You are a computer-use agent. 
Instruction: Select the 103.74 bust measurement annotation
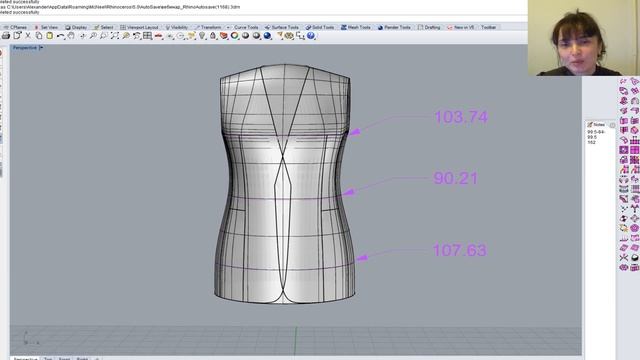point(461,117)
